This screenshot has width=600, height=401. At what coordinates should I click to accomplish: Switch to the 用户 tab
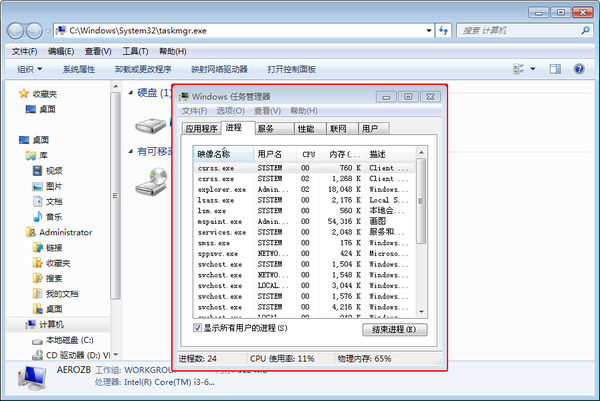pos(374,129)
